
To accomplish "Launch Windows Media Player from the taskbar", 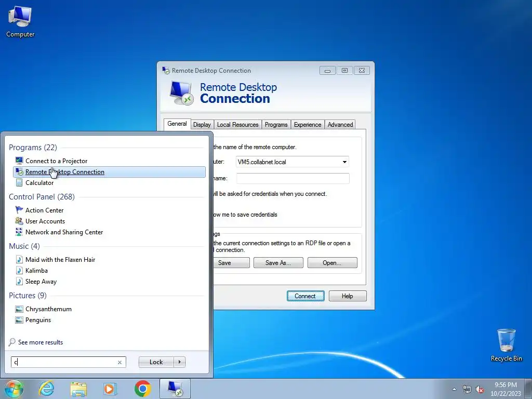I will click(x=110, y=389).
